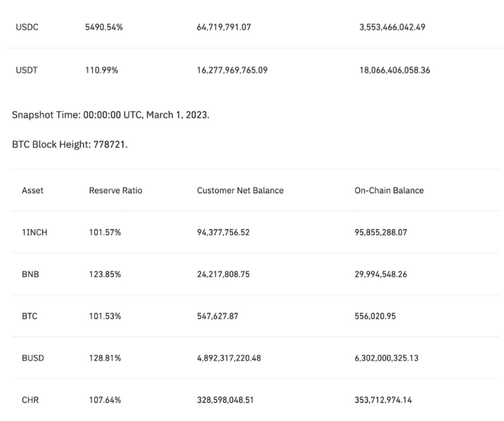Click the BUSD asset row label
This screenshot has width=504, height=421.
(32, 358)
